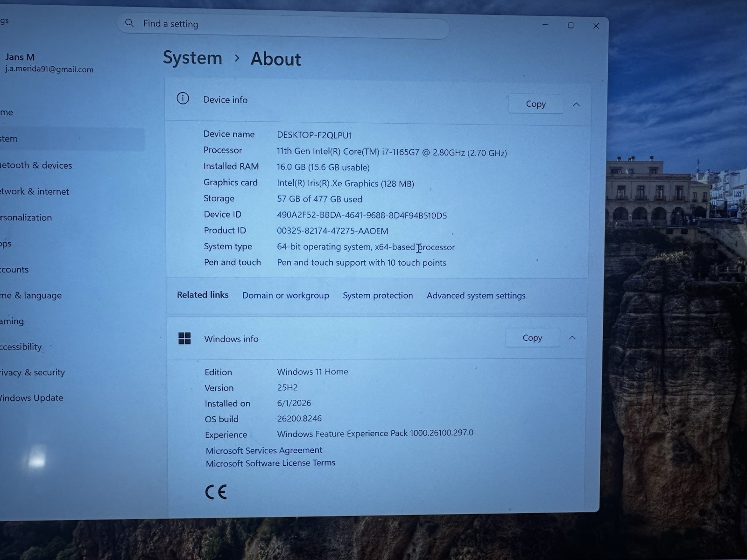This screenshot has height=560, width=747.
Task: Open Accessibility settings in sidebar
Action: click(21, 347)
